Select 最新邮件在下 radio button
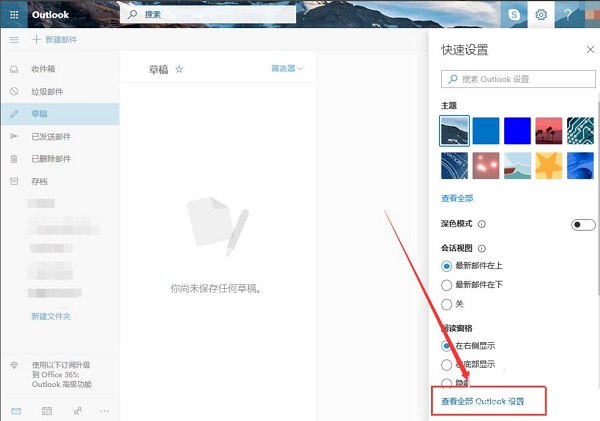This screenshot has height=421, width=600. [446, 285]
